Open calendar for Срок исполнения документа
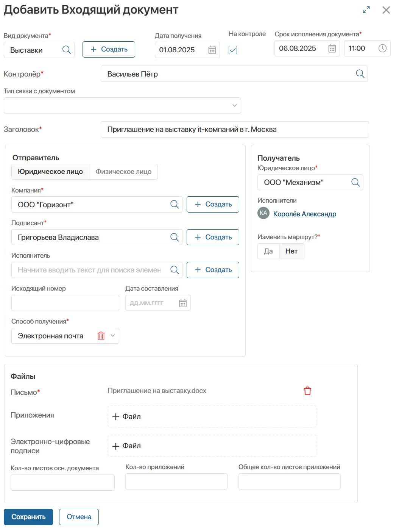The height and width of the screenshot is (532, 399). pyautogui.click(x=331, y=48)
